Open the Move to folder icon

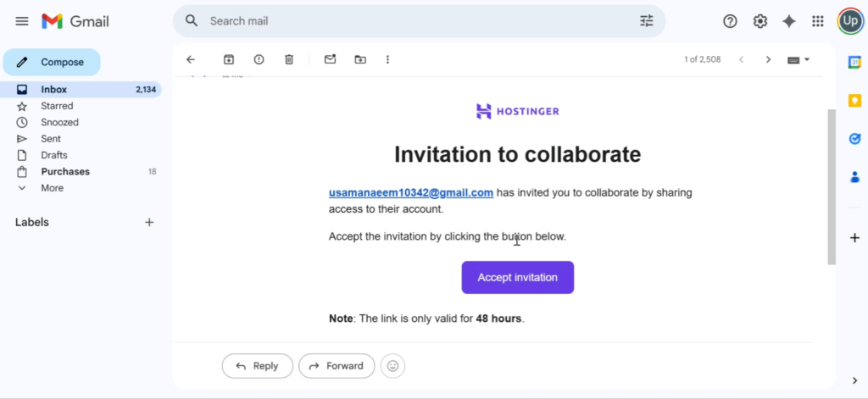click(360, 59)
